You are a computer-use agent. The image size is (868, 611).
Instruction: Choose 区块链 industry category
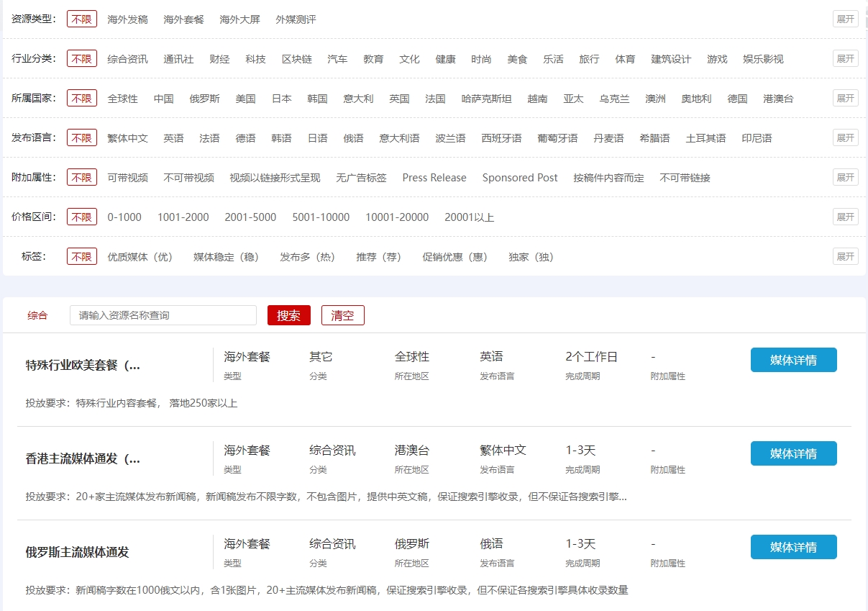point(296,59)
